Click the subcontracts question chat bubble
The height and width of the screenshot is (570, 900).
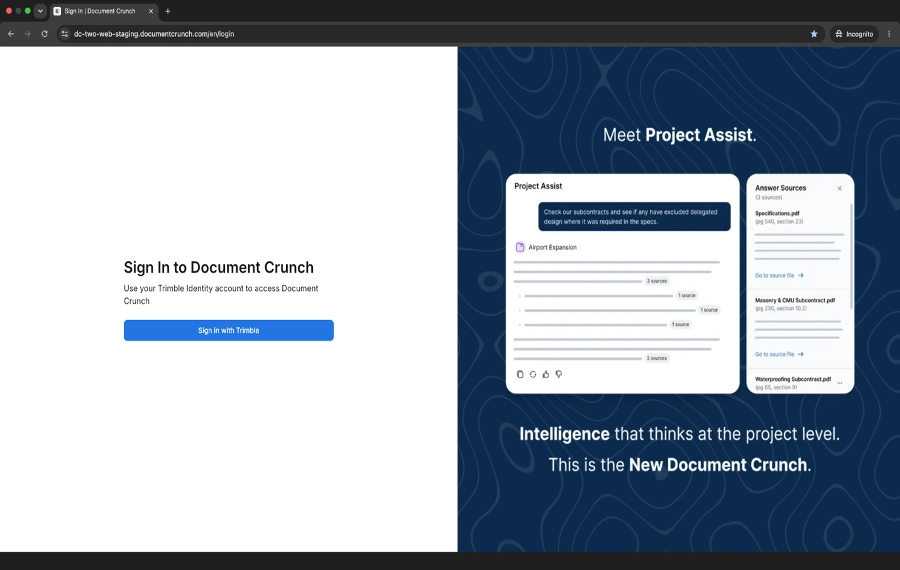pos(634,216)
